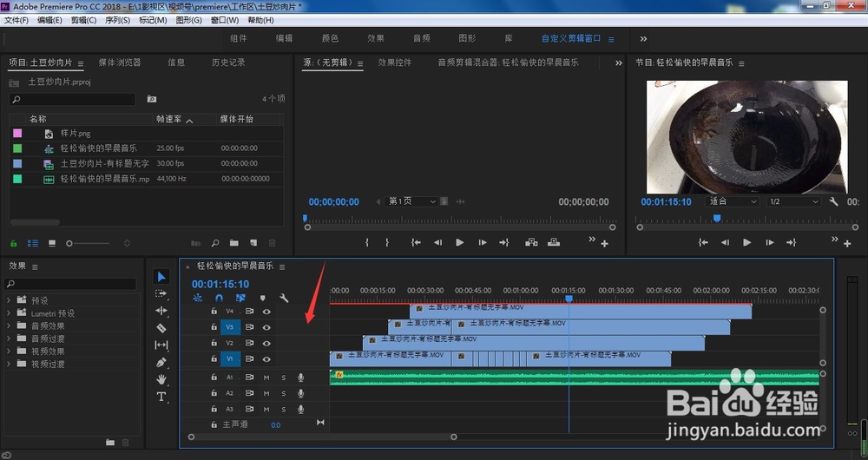
Task: Expand the 预设 effects folder
Action: (x=9, y=300)
